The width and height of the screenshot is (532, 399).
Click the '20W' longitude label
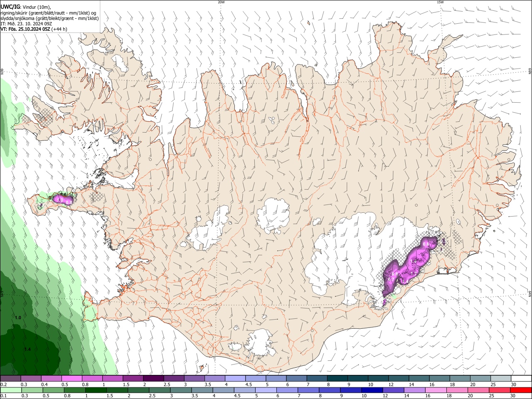point(221,2)
